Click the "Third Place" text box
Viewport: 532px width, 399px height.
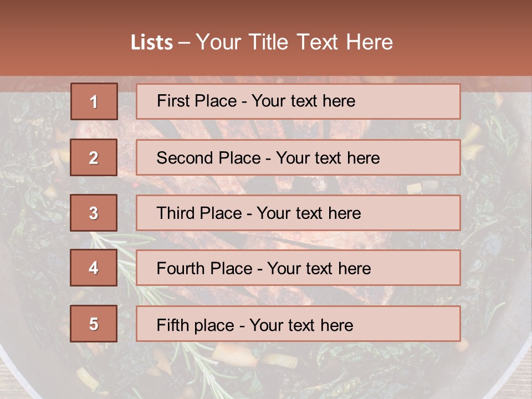pos(298,213)
